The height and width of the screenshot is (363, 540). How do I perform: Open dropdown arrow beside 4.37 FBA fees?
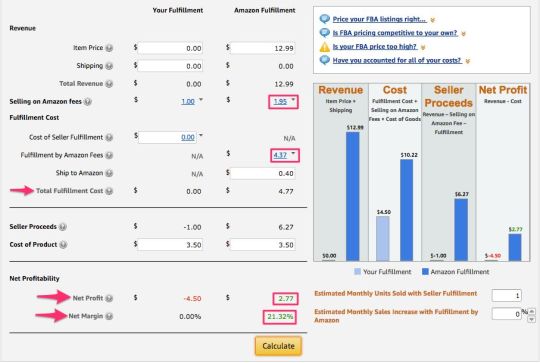click(293, 153)
